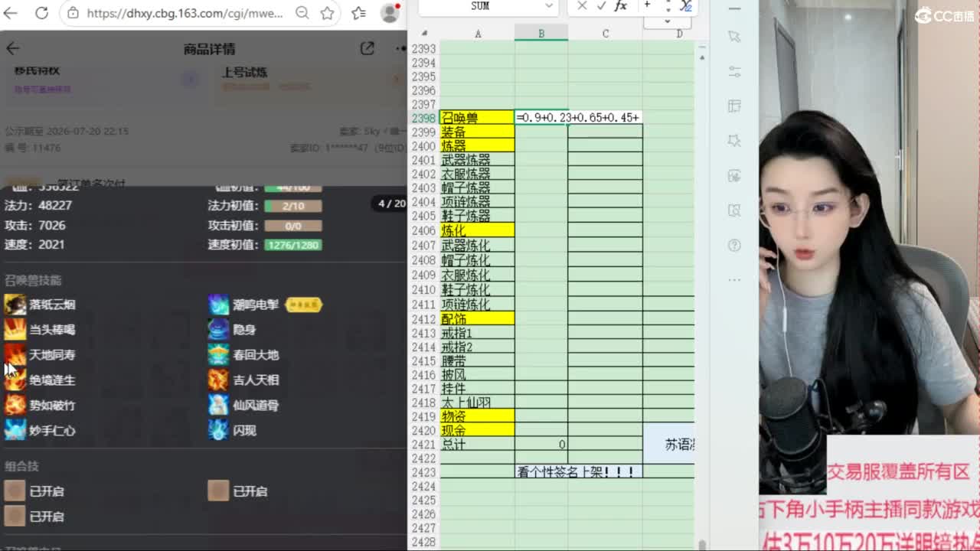The width and height of the screenshot is (980, 551).
Task: Open the more dots at the sidebar bottom
Action: tap(734, 280)
